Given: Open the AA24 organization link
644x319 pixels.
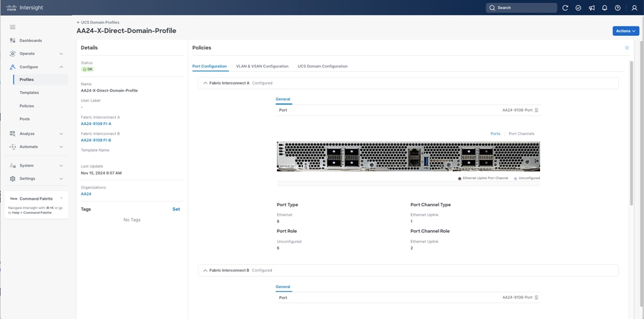Looking at the screenshot, I should [86, 194].
